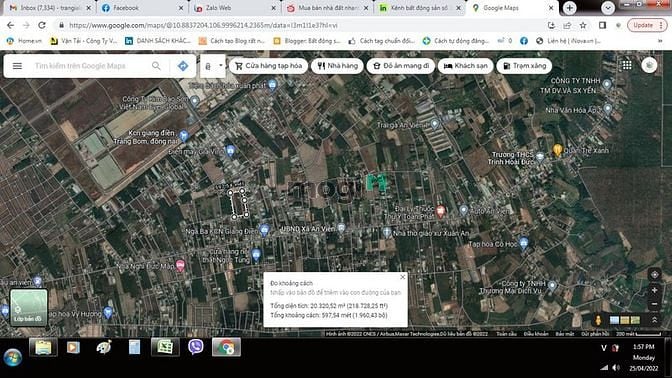Click the Maps search magnifier icon
Viewport: 672px width, 378px height.
point(156,66)
